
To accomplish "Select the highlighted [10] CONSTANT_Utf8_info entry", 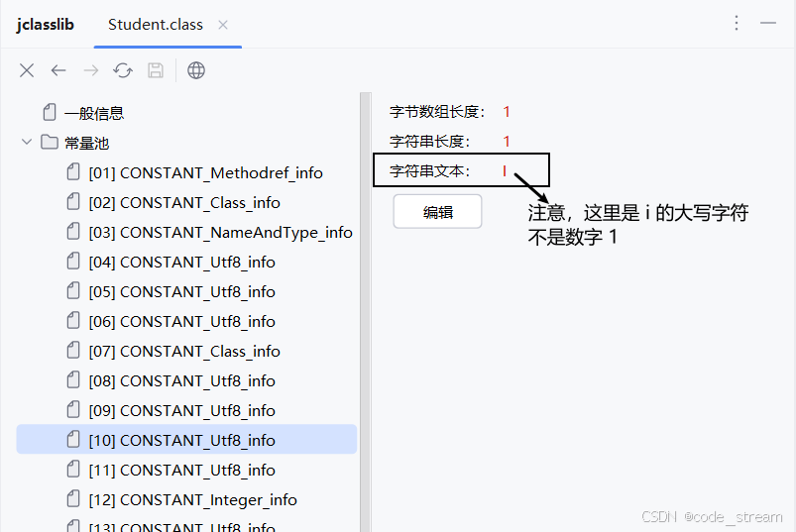I will (x=186, y=439).
